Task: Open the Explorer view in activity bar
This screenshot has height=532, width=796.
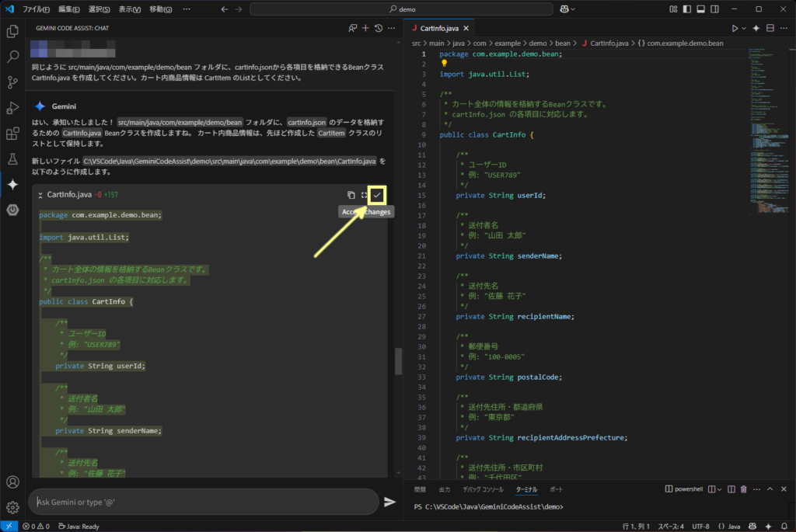Action: tap(12, 31)
